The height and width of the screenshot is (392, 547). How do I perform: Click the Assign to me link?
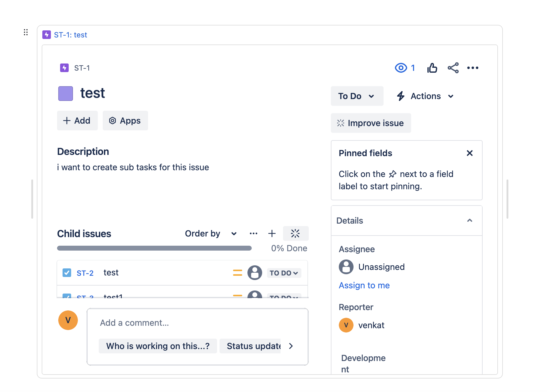pyautogui.click(x=364, y=285)
